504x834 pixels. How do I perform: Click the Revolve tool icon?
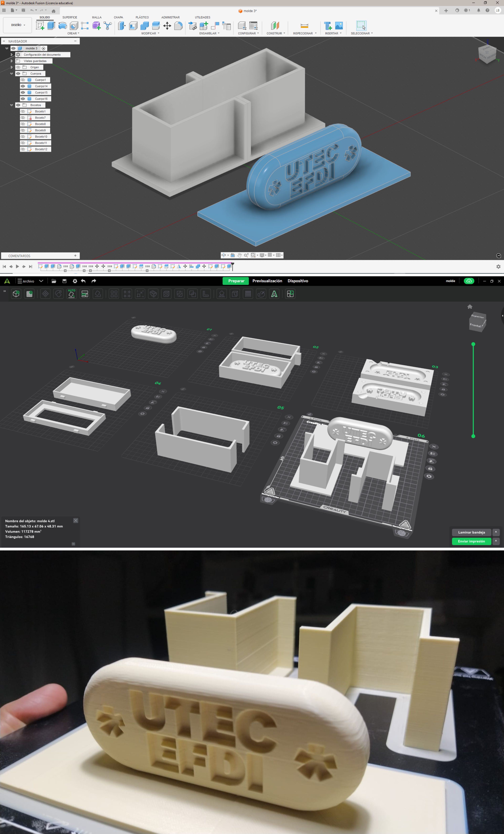(62, 26)
